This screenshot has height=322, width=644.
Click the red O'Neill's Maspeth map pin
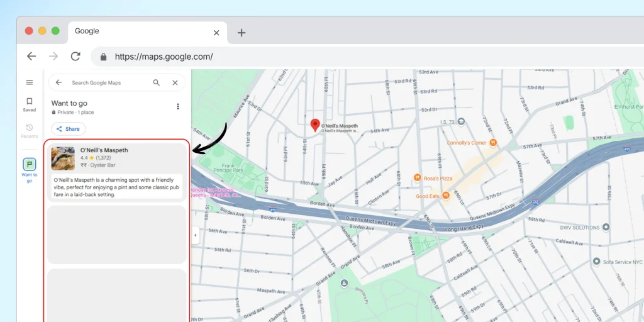pos(315,125)
